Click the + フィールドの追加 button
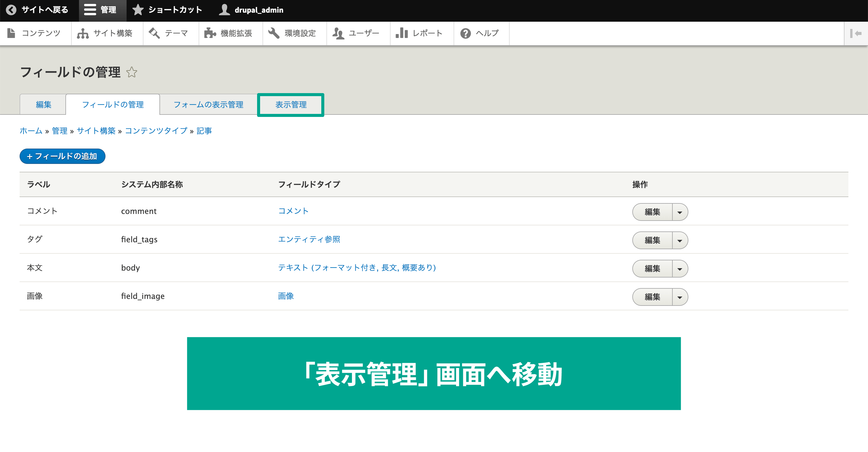 (x=62, y=156)
